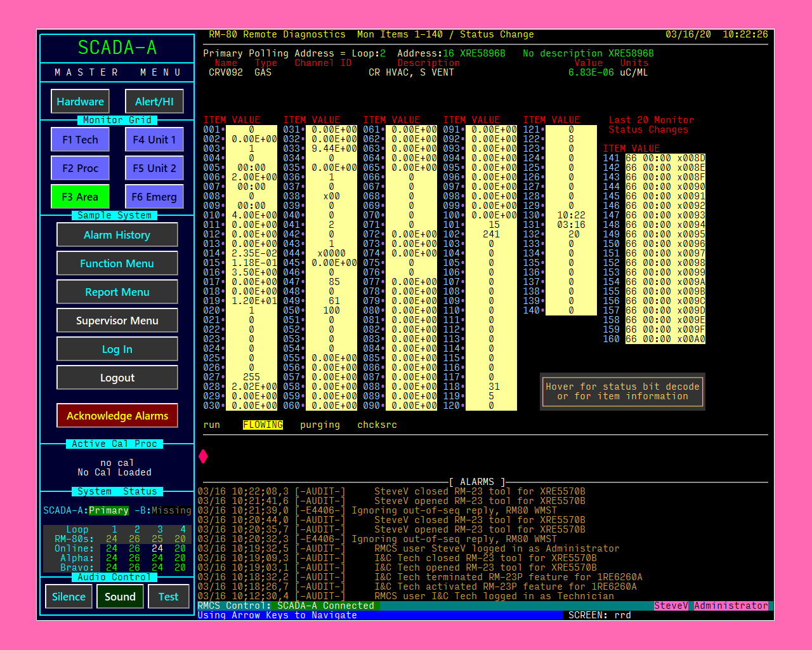
Task: Select the highlighted FLOWING status
Action: [263, 425]
